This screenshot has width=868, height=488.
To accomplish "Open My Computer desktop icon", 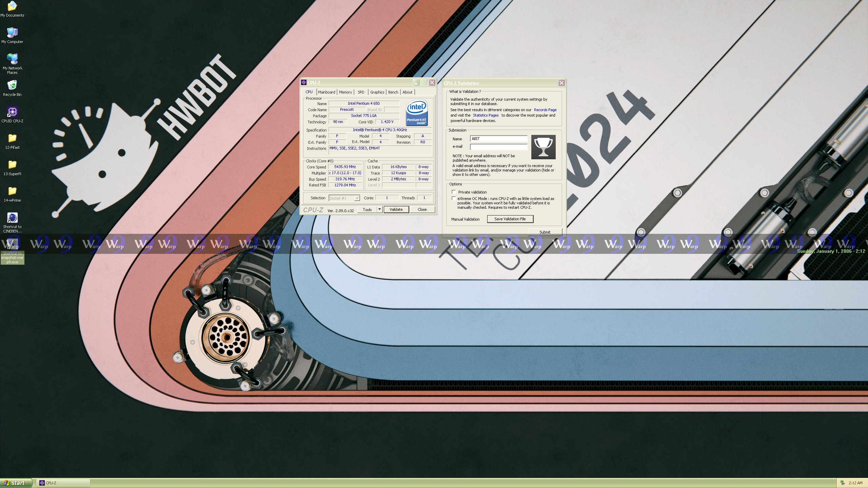I will (12, 35).
